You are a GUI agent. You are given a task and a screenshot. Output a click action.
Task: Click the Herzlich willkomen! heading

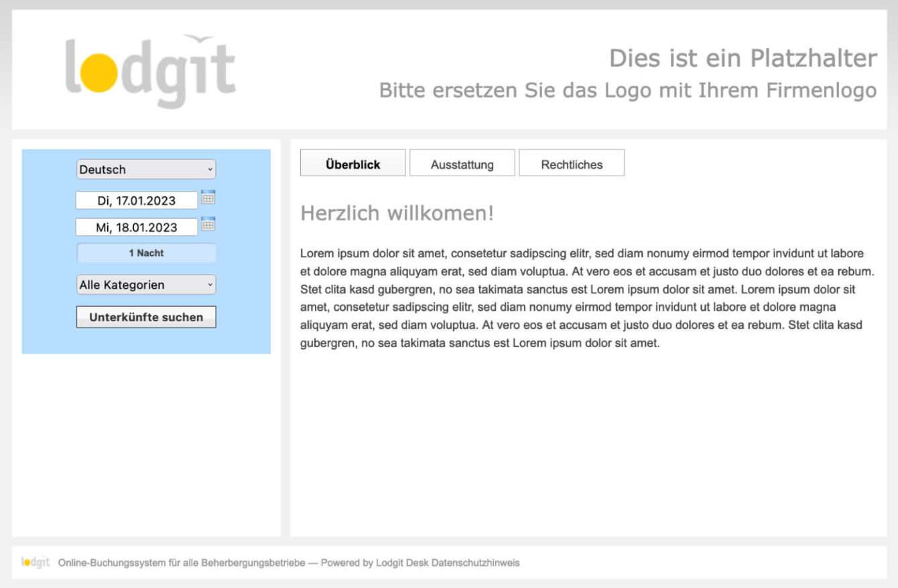click(397, 214)
